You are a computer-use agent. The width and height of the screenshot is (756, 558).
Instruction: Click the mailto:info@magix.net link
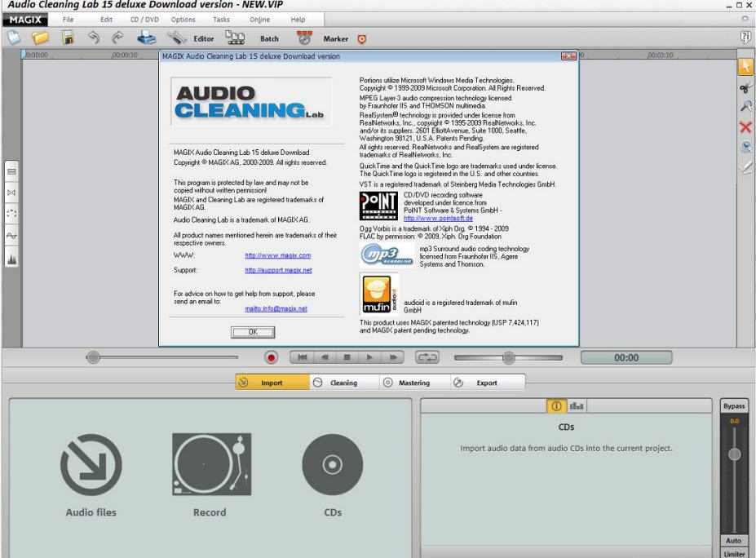tap(276, 308)
